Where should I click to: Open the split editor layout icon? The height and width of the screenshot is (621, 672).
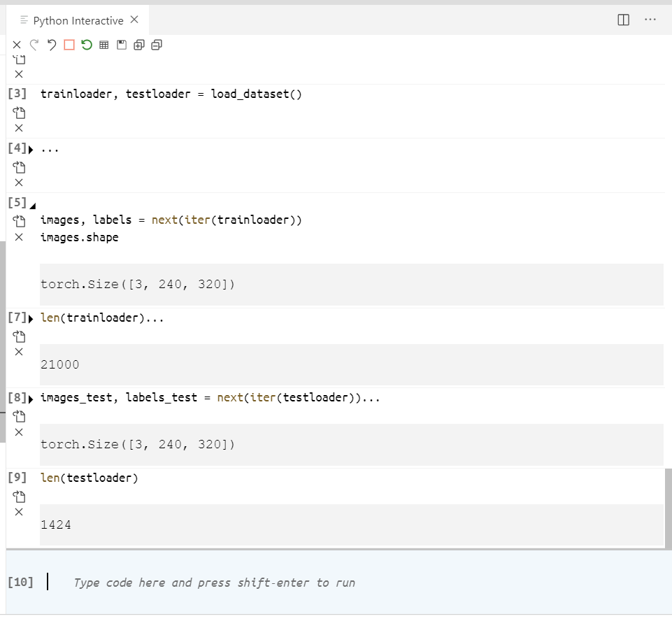point(624,20)
